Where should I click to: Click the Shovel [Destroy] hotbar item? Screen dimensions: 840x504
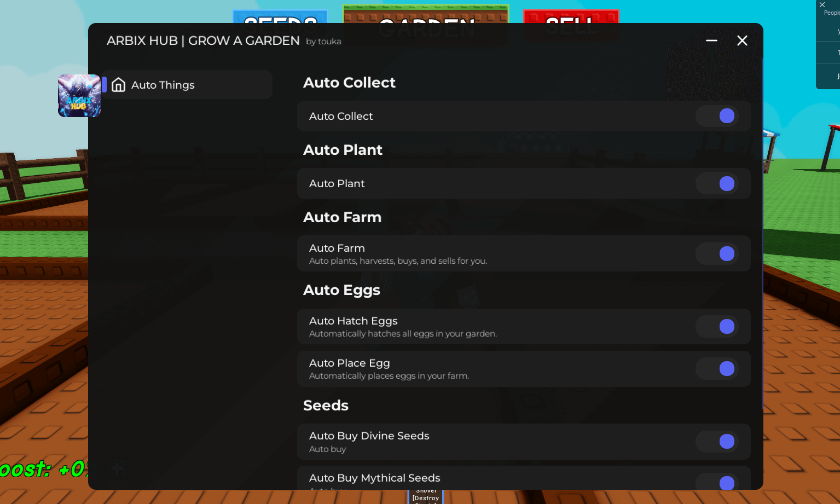[x=426, y=496]
